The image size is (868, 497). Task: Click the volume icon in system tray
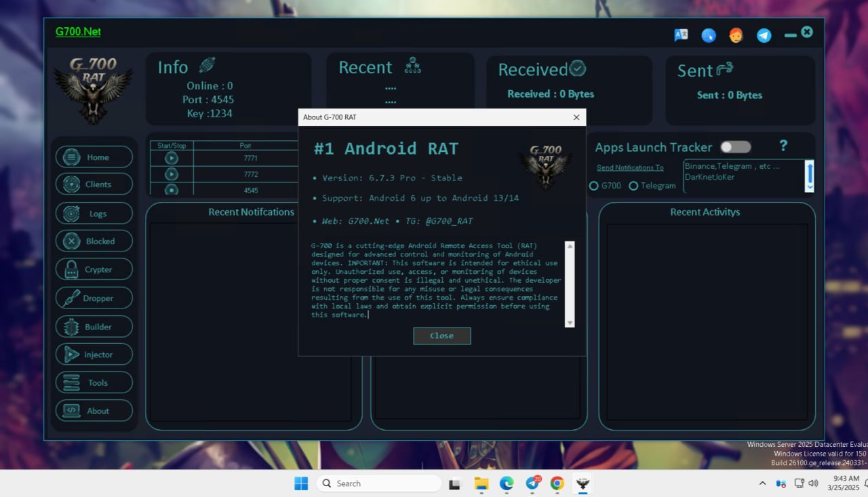[x=814, y=483]
